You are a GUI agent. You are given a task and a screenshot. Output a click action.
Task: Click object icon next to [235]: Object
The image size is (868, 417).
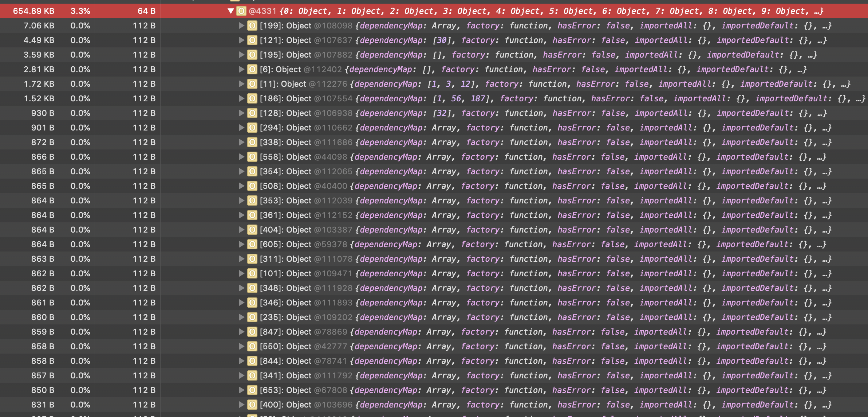coord(252,317)
